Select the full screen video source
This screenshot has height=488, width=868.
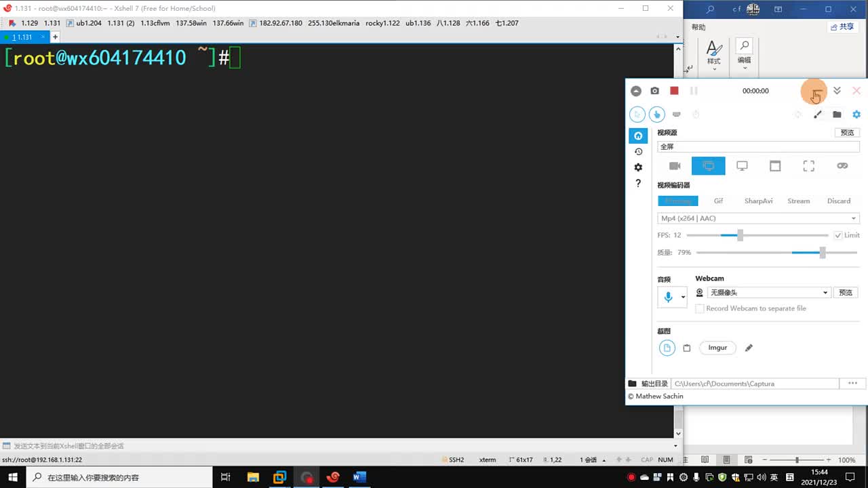(x=709, y=166)
